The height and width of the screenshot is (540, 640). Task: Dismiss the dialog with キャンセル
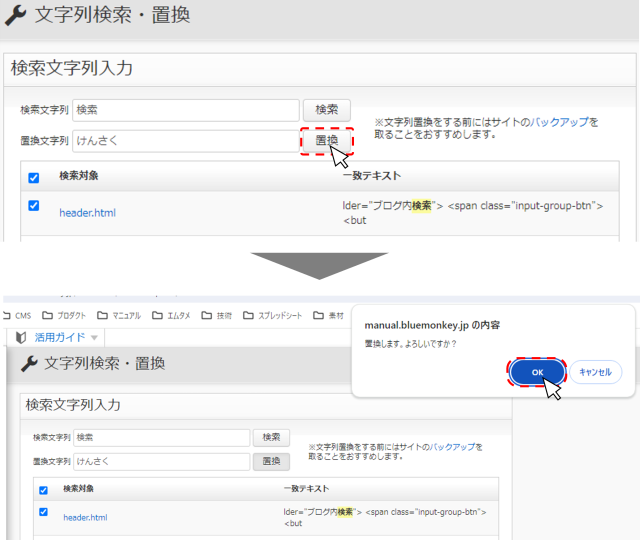click(596, 372)
